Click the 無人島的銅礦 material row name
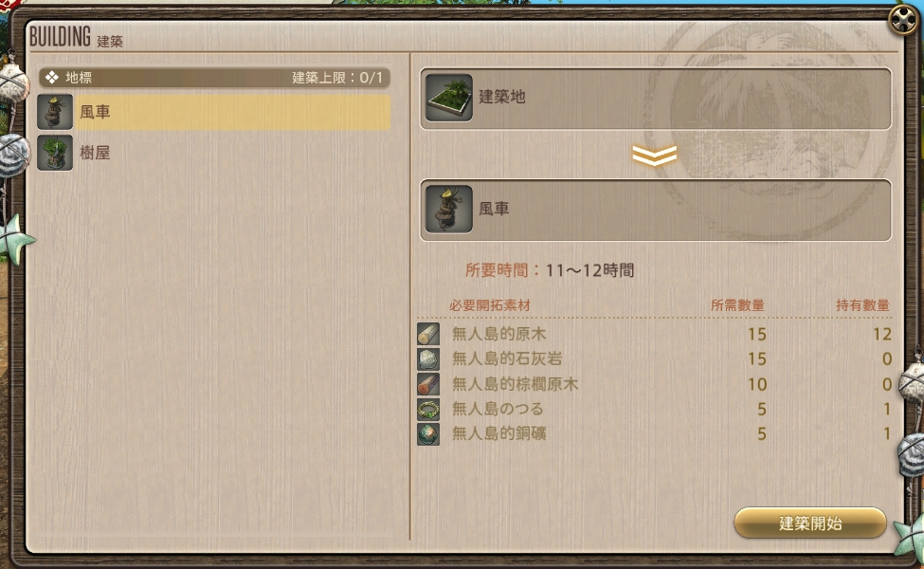This screenshot has height=569, width=924. tap(498, 434)
